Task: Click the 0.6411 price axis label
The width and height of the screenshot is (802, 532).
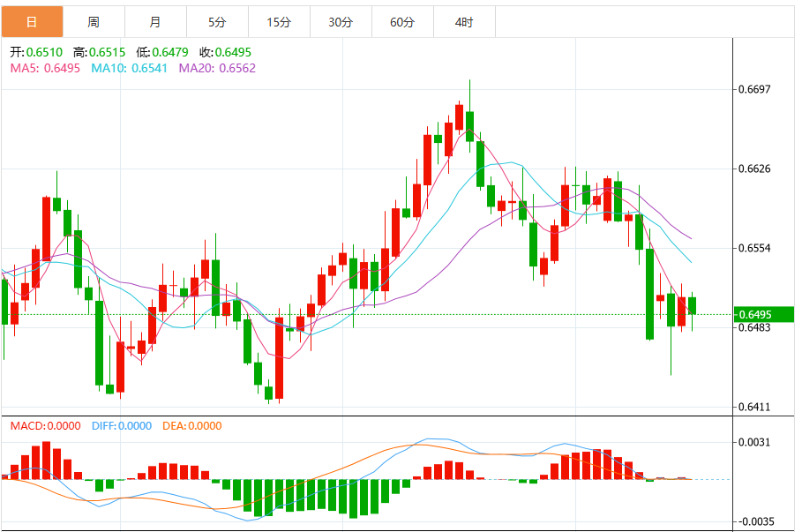Action: pyautogui.click(x=753, y=408)
